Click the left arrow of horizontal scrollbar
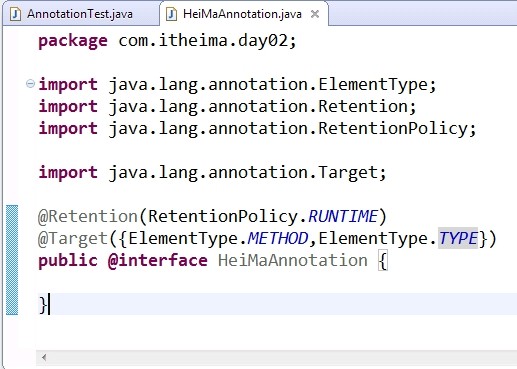Image resolution: width=517 pixels, height=369 pixels. (x=44, y=358)
